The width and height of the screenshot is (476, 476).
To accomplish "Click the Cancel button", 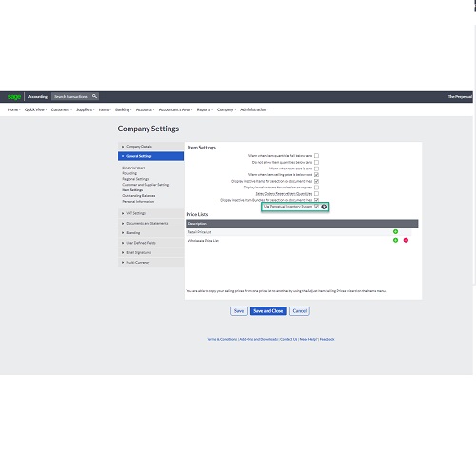I will coord(300,311).
